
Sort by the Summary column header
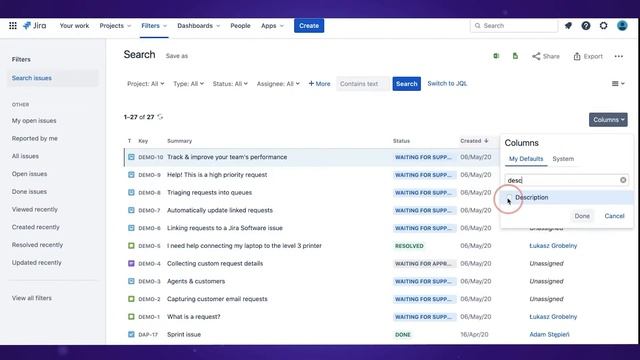pyautogui.click(x=179, y=141)
